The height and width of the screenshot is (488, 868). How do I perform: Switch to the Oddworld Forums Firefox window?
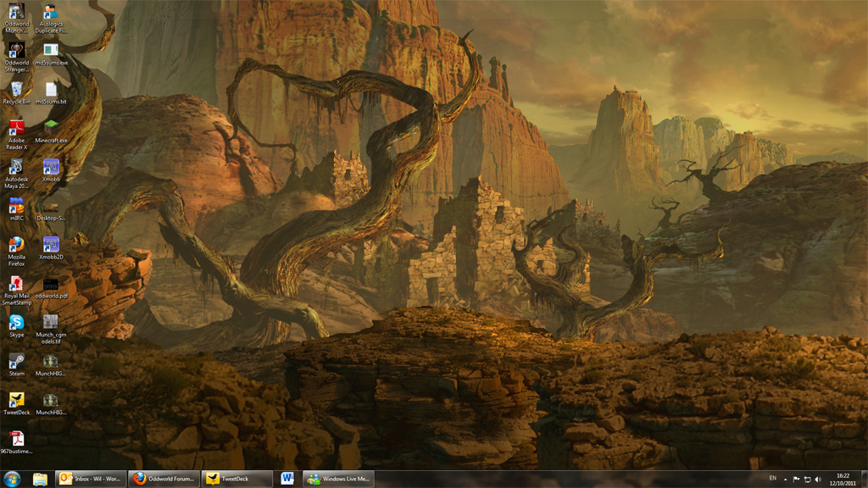164,479
